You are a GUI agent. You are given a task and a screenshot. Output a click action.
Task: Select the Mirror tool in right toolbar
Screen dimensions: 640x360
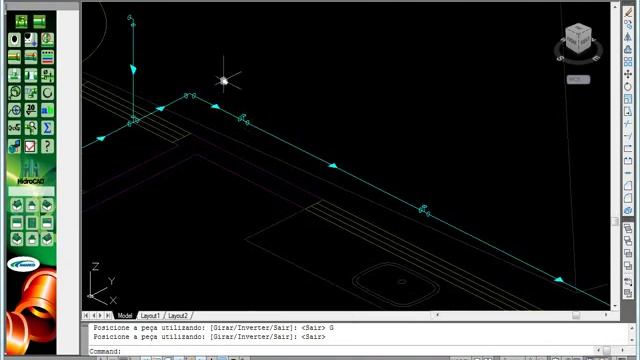coord(628,37)
